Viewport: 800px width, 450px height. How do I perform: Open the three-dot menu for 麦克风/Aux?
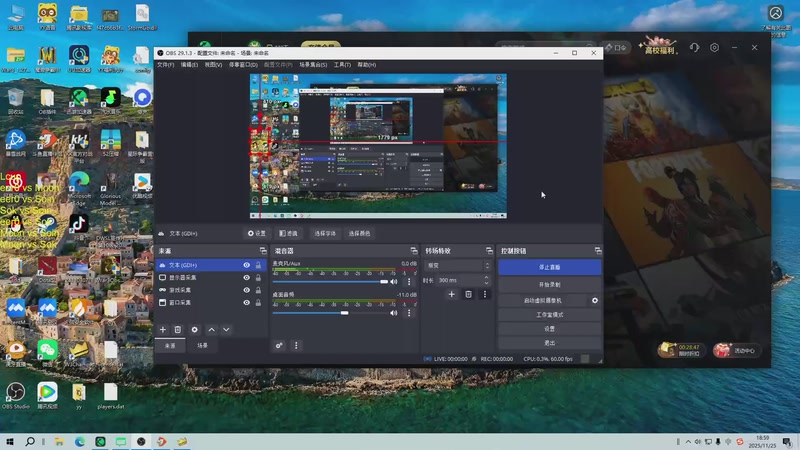tap(409, 282)
